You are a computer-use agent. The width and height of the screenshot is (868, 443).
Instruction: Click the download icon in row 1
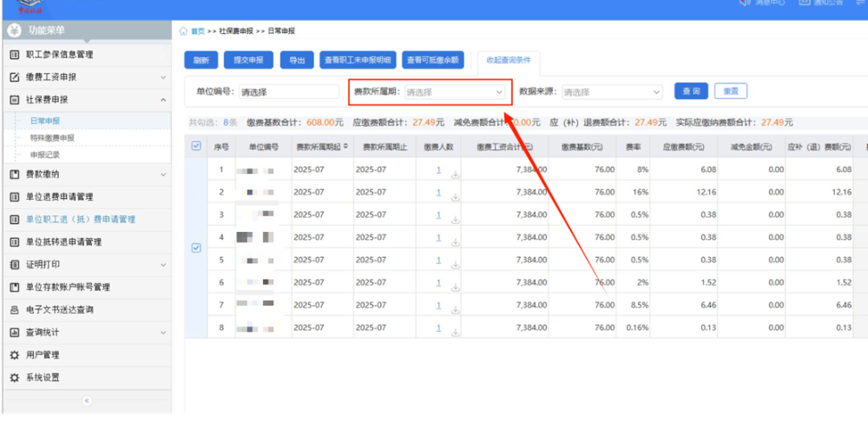[456, 174]
